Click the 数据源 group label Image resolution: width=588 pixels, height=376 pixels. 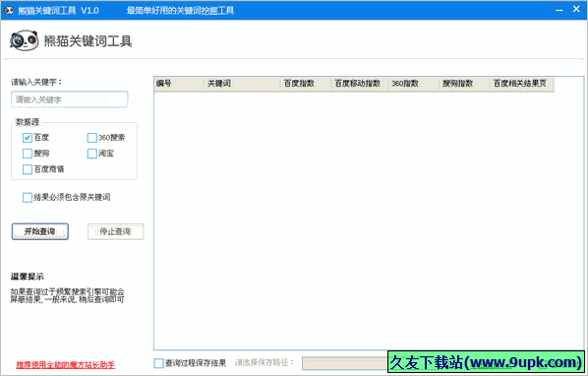pos(27,122)
